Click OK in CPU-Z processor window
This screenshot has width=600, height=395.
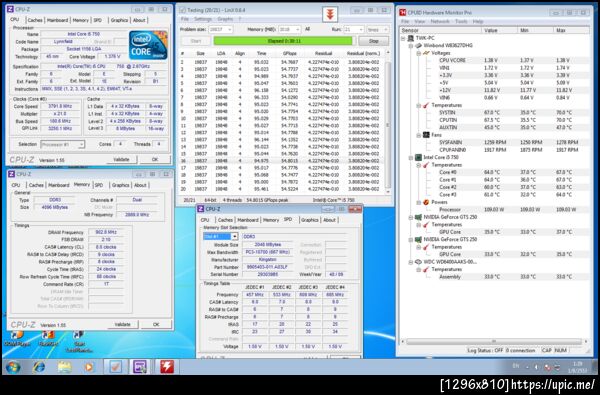click(155, 159)
